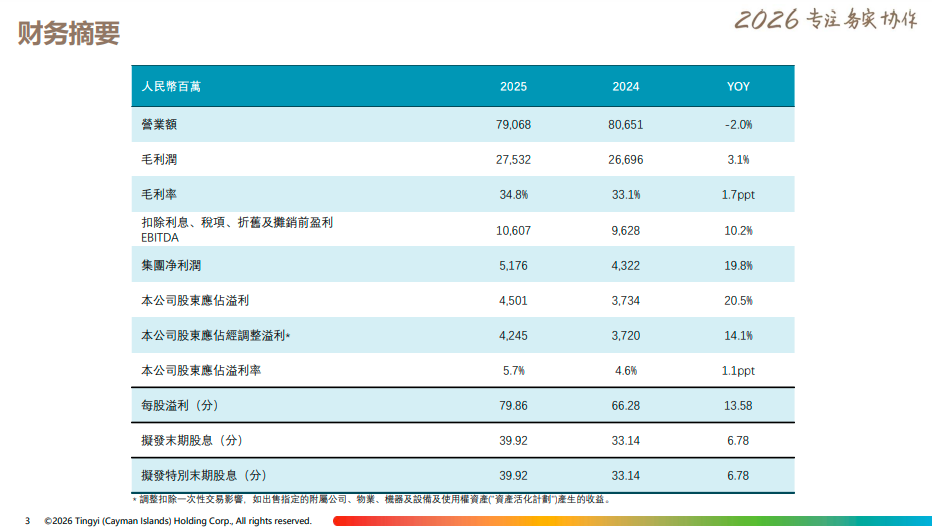Click the Tingyi copyright notice in footer

[x=178, y=521]
